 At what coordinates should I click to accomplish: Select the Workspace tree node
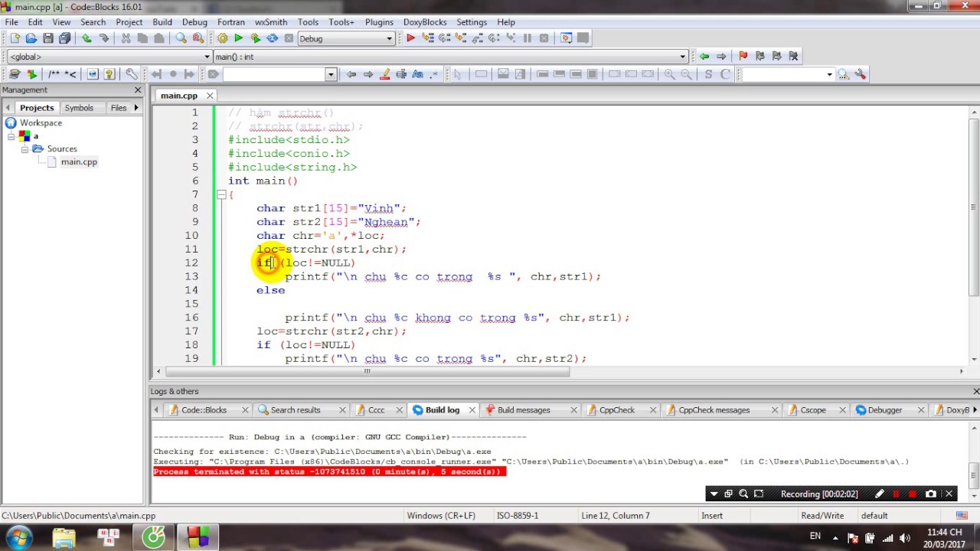coord(41,123)
